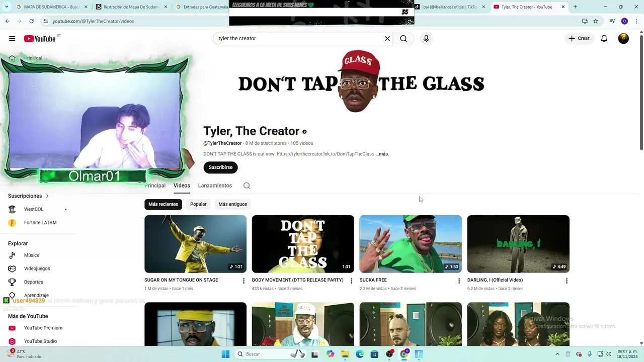Image resolution: width=644 pixels, height=362 pixels.
Task: Reload the page
Action: [32, 21]
